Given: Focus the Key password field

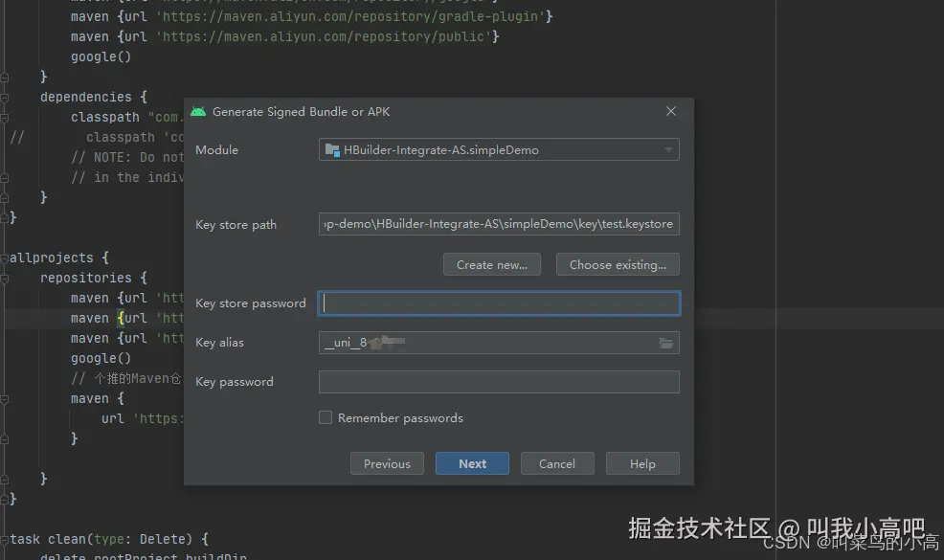Looking at the screenshot, I should pyautogui.click(x=499, y=382).
